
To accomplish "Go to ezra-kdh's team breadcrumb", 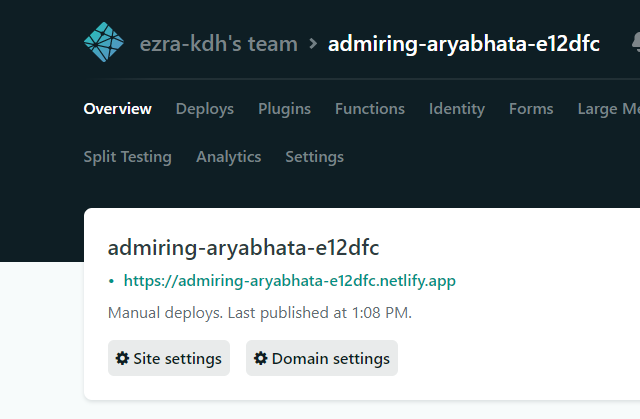I will click(x=219, y=44).
